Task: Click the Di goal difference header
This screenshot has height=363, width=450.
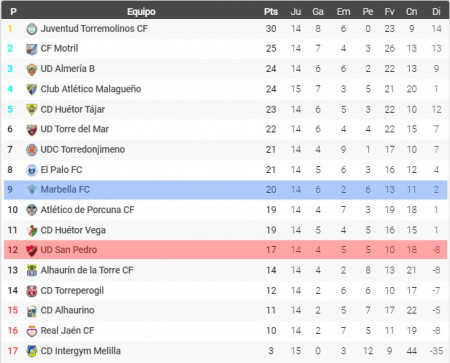Action: 436,12
